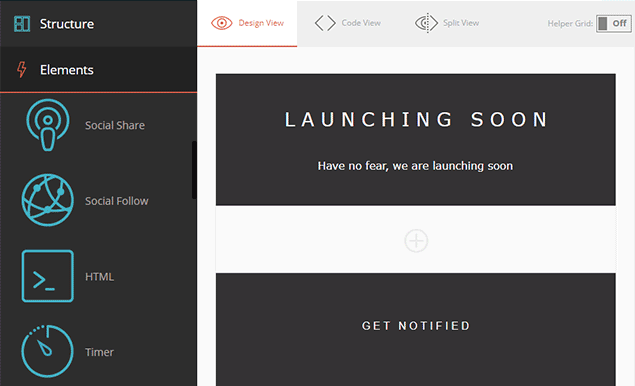
Task: Select the GET NOTIFIED heading text
Action: pyautogui.click(x=416, y=326)
